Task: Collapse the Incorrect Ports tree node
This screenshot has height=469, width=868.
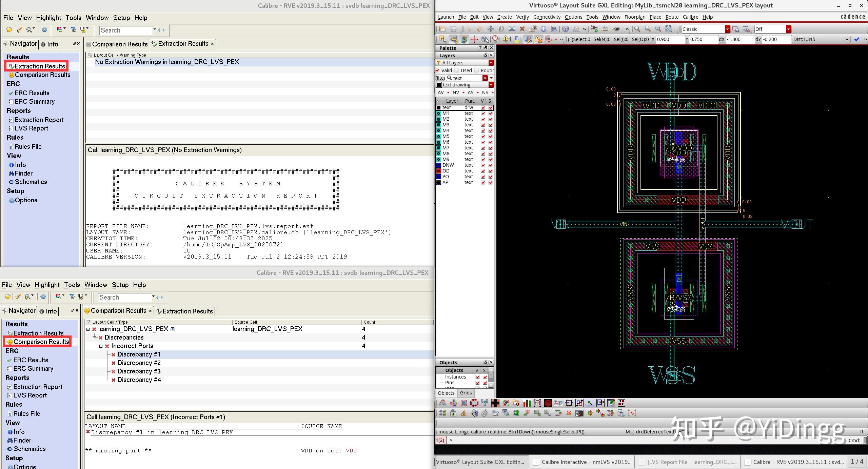Action: tap(101, 346)
